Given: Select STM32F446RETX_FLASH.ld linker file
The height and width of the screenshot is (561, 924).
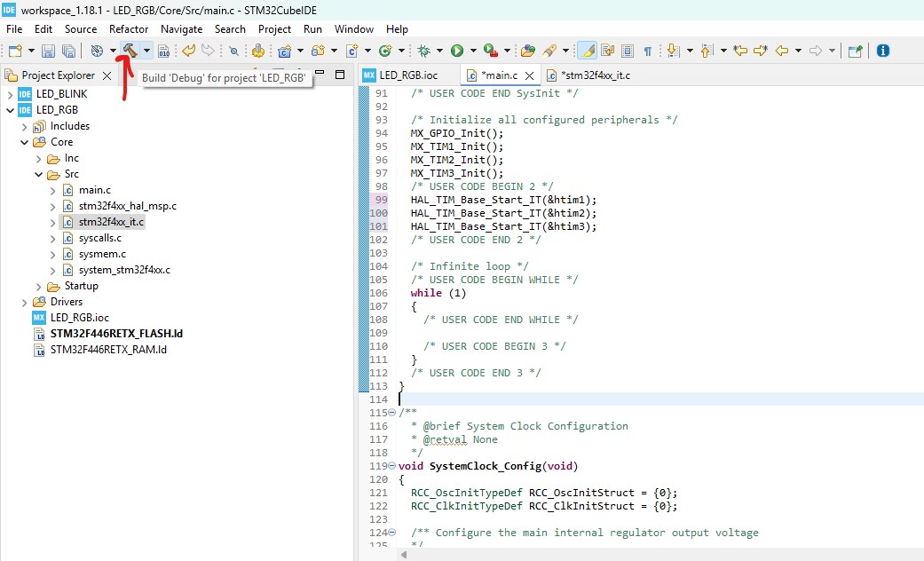Looking at the screenshot, I should (x=116, y=334).
